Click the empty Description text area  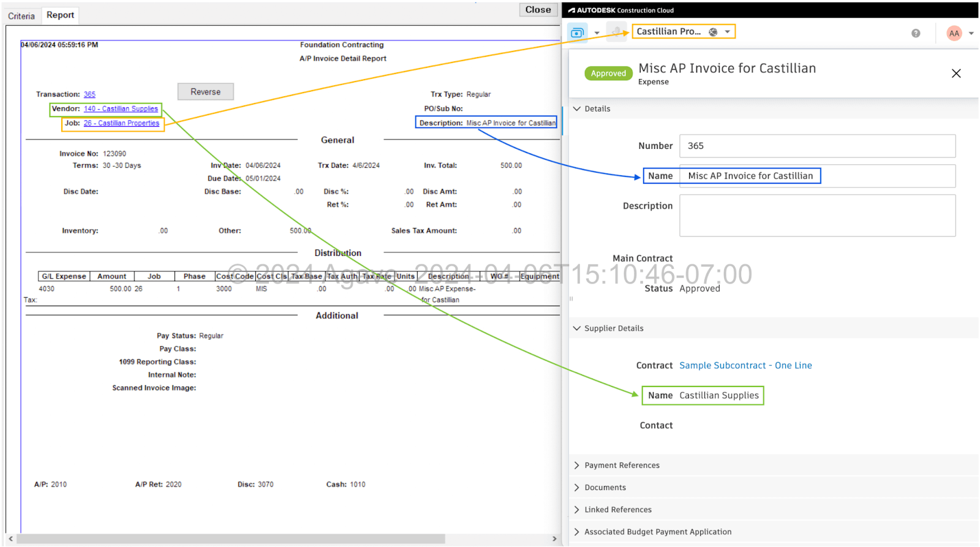click(x=817, y=216)
